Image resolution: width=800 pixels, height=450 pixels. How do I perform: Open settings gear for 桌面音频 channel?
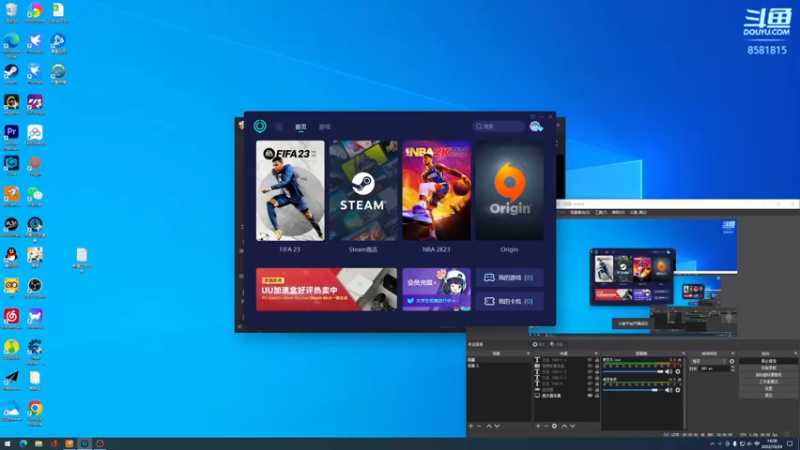(x=678, y=390)
